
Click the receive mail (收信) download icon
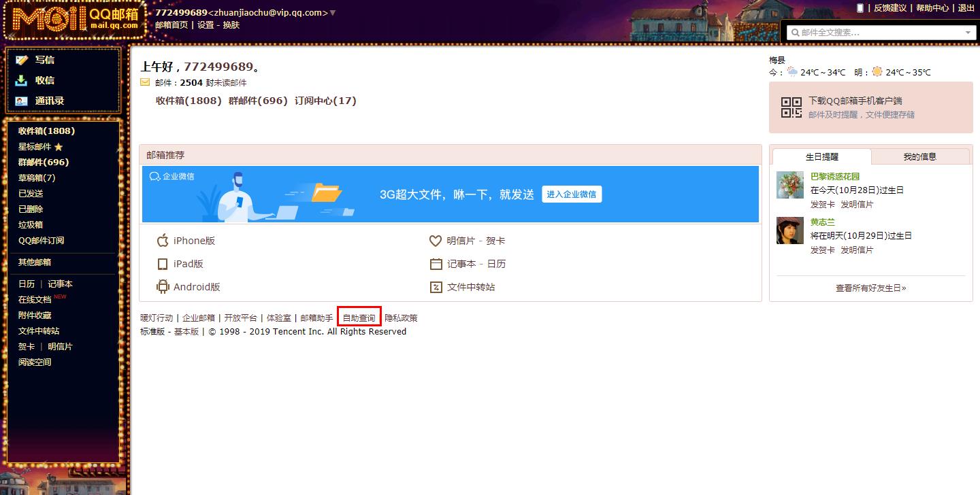click(22, 80)
